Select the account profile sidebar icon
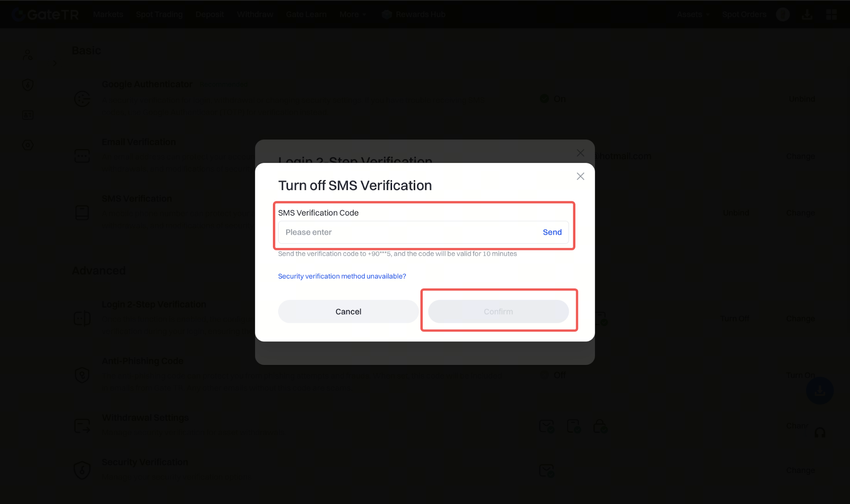 click(x=28, y=55)
